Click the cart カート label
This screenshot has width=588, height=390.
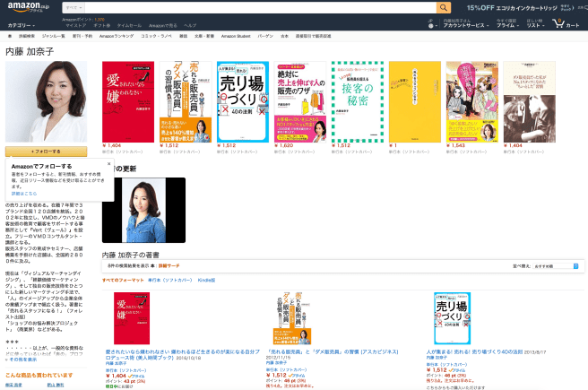click(x=572, y=25)
